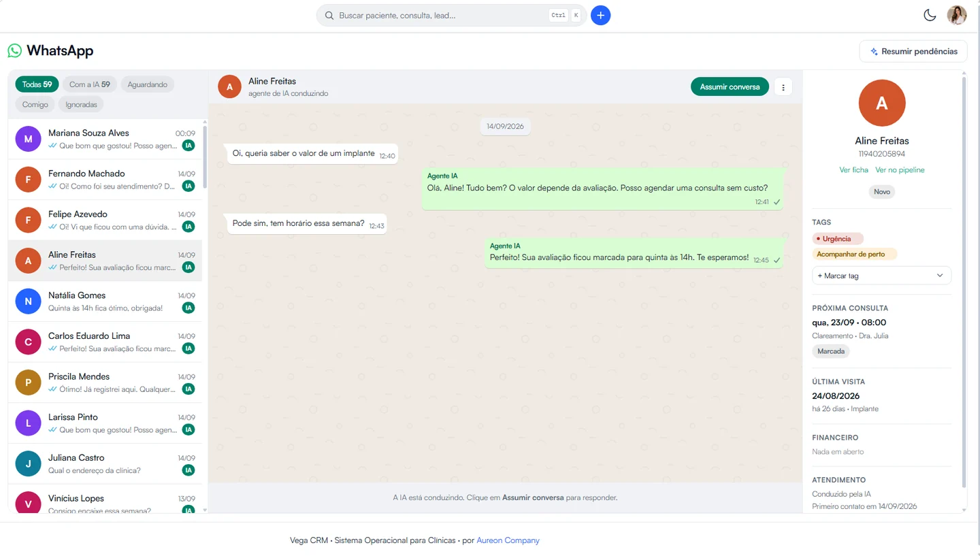Image resolution: width=980 pixels, height=556 pixels.
Task: Click Natália Gomes blue avatar
Action: [28, 301]
